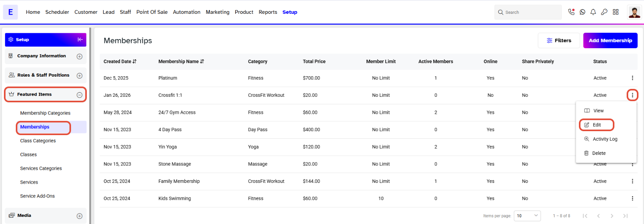Open the Reports menu
The width and height of the screenshot is (644, 224).
coord(268,12)
